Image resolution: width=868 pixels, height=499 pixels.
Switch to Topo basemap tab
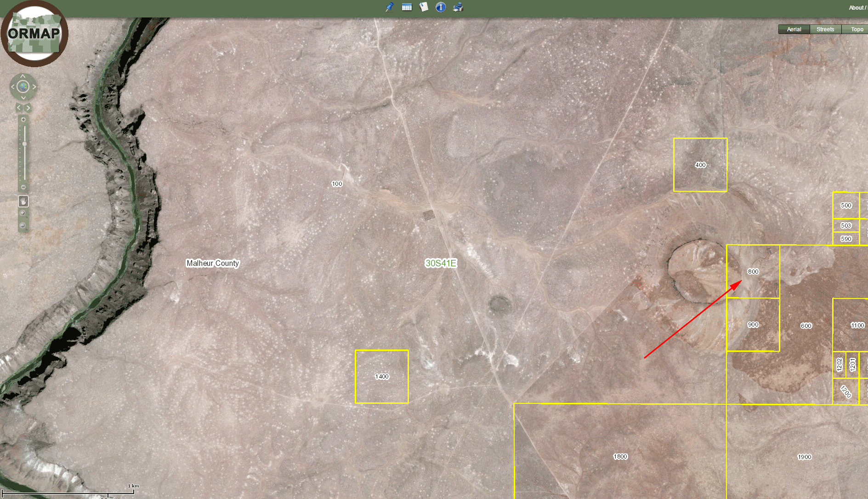(857, 29)
